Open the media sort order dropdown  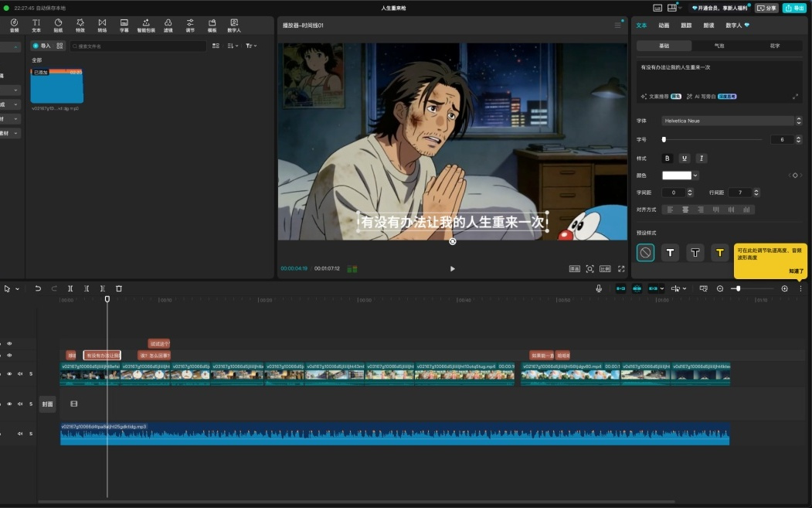click(233, 46)
